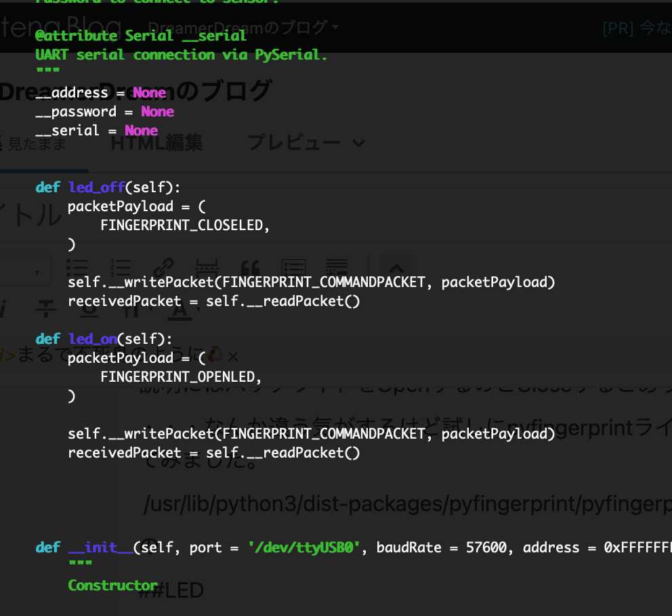672x616 pixels.
Task: Click the __init__ method name
Action: [101, 548]
